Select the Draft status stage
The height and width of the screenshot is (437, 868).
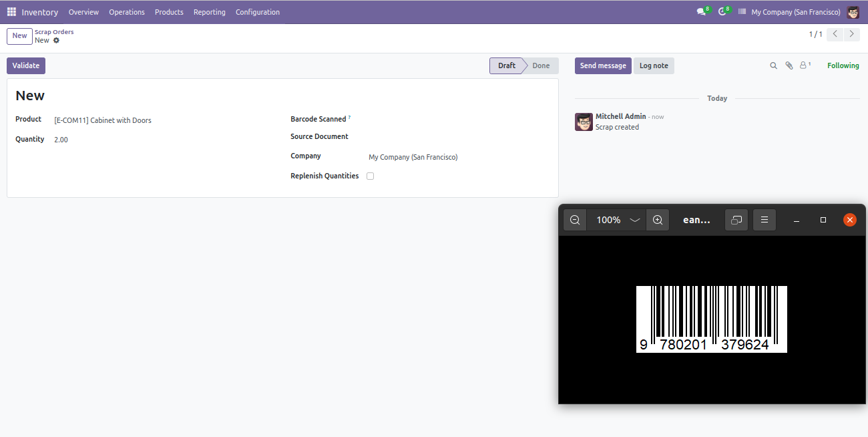click(507, 65)
